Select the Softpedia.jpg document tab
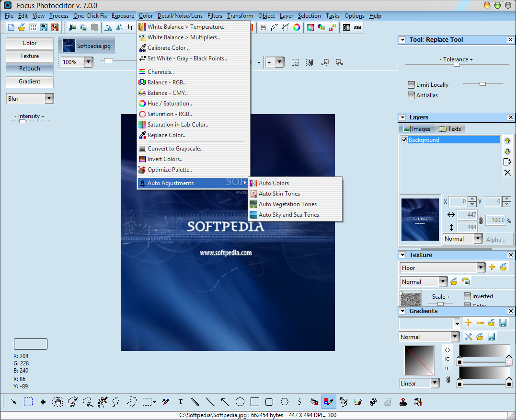The image size is (516, 420). point(87,46)
